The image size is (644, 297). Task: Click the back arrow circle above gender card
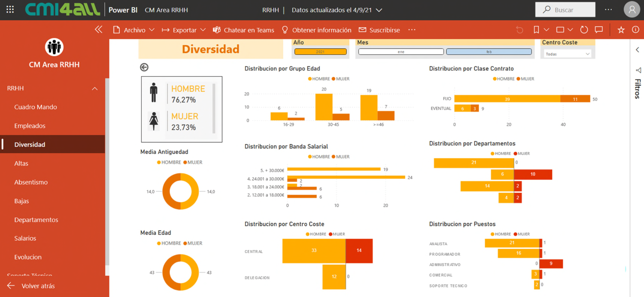pos(144,67)
